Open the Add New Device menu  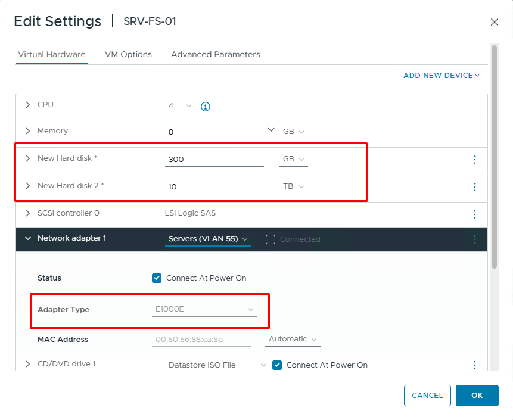[x=442, y=76]
